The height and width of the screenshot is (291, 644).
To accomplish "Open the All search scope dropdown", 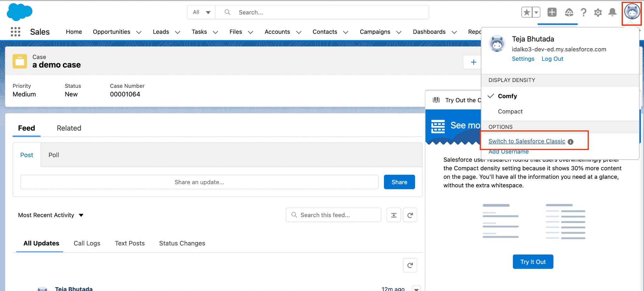I will click(x=201, y=12).
